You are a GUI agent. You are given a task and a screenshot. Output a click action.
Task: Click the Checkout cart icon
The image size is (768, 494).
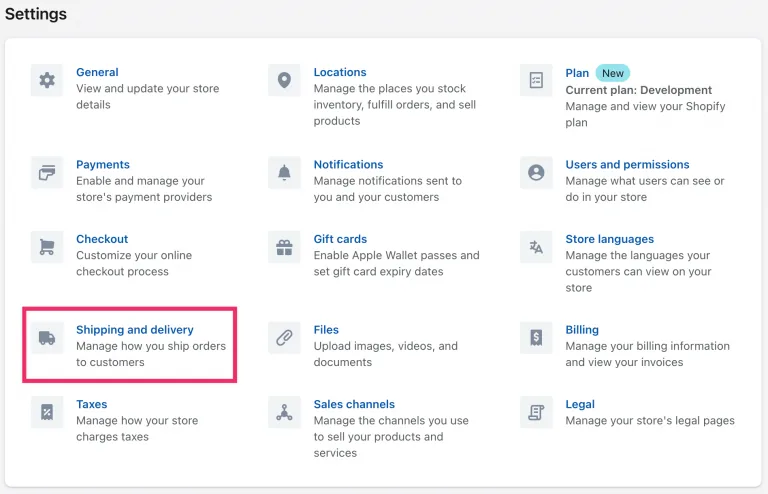pyautogui.click(x=47, y=247)
